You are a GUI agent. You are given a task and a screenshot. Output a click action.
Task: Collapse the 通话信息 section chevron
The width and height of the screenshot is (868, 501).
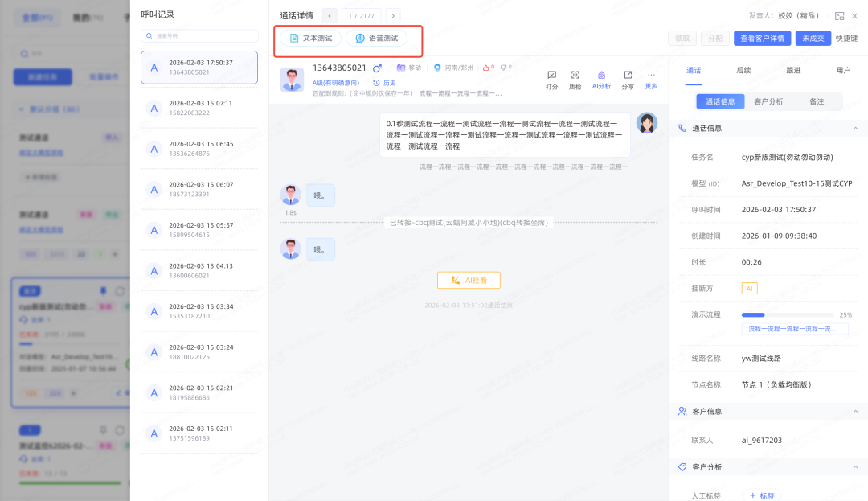click(x=854, y=128)
